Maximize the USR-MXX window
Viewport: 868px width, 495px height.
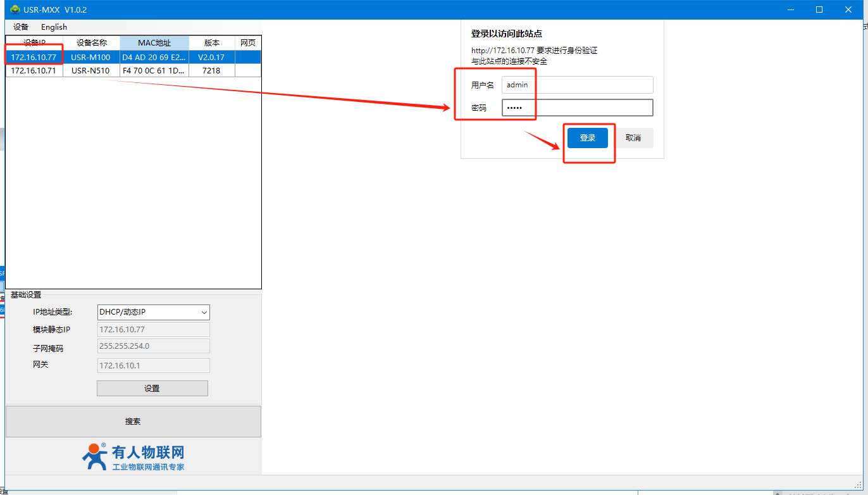pyautogui.click(x=819, y=9)
